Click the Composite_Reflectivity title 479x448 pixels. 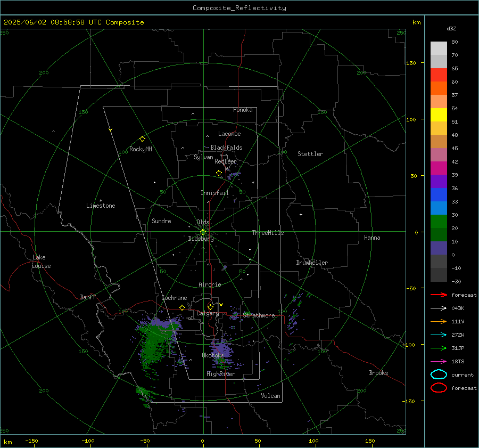coord(239,8)
